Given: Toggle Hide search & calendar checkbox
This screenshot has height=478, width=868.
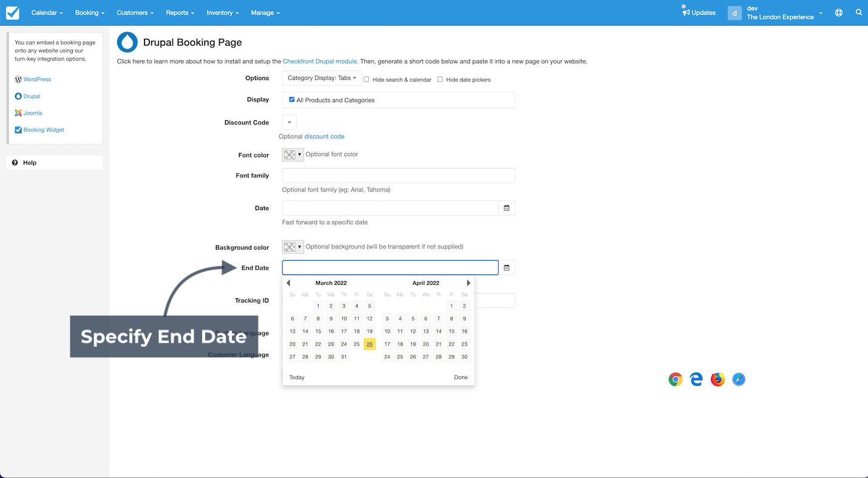Looking at the screenshot, I should coord(367,80).
